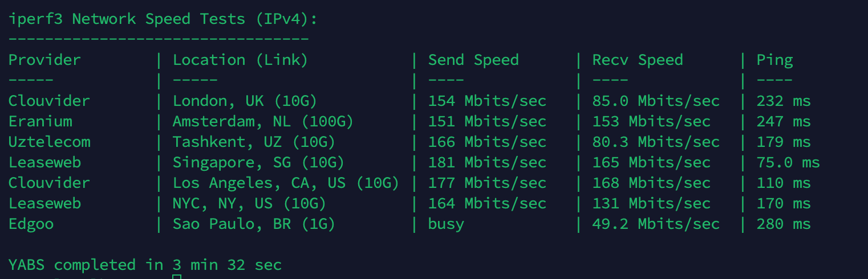Click the Recv Speed column header
This screenshot has height=279, width=868.
[x=637, y=60]
